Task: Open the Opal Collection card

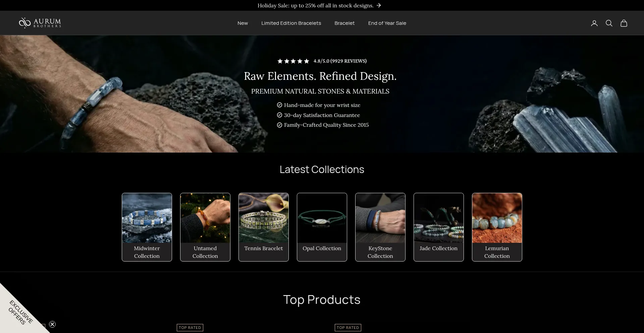Action: [322, 227]
